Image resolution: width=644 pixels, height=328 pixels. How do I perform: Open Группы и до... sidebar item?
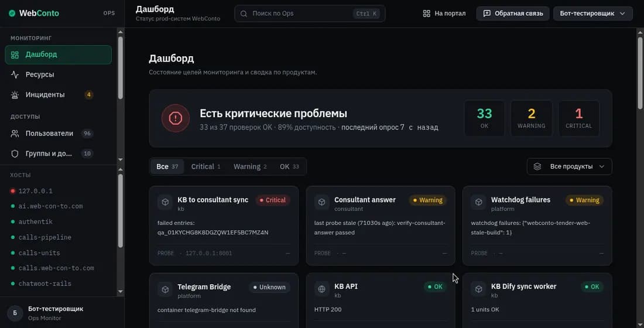(x=58, y=153)
